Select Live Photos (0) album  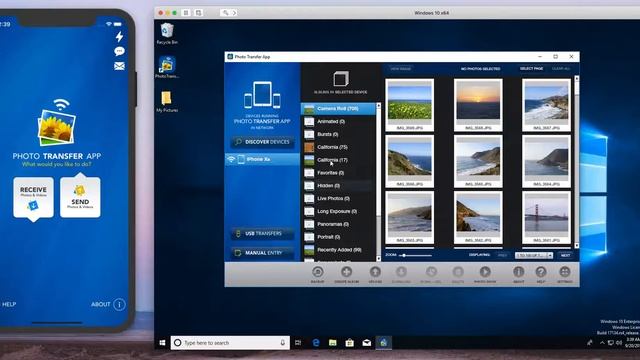click(338, 199)
